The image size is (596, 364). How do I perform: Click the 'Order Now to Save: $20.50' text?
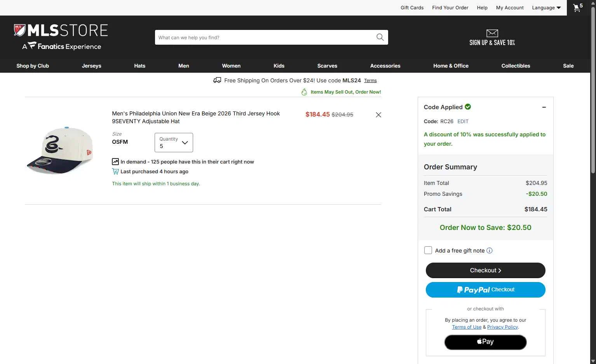tap(486, 228)
